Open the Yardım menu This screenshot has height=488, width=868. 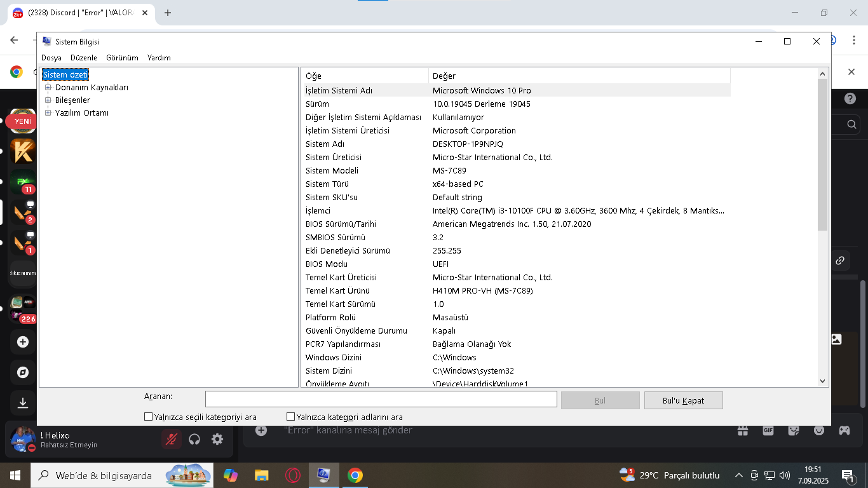[x=159, y=58]
